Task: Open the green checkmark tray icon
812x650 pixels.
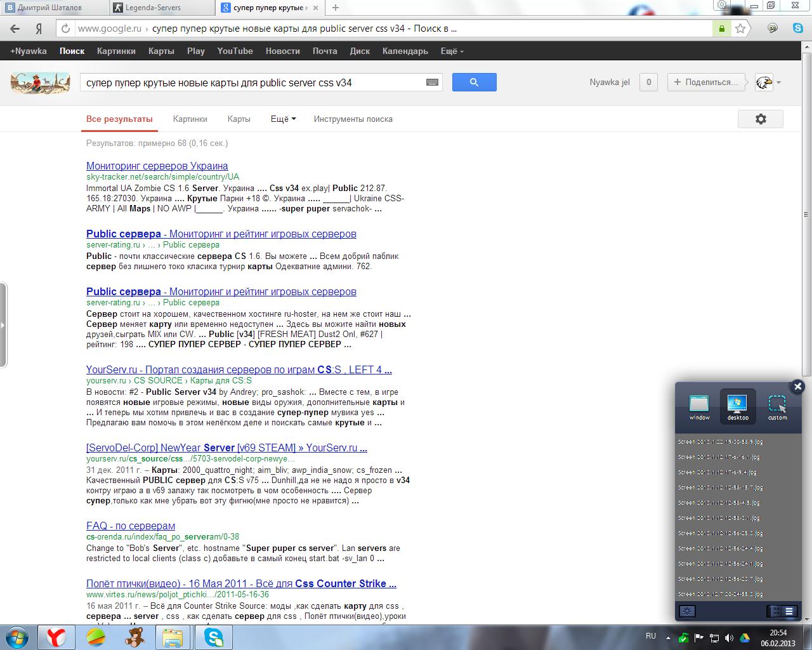Action: point(684,637)
